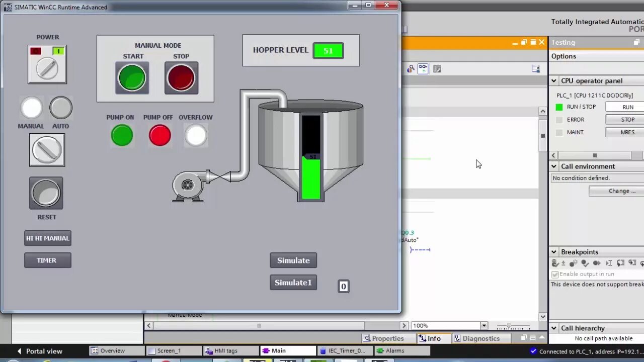Screen dimensions: 644x362
Task: Click the breakpoint checkmark icon
Action: (585, 263)
